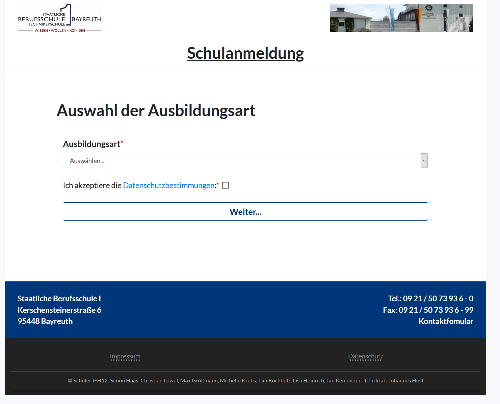Click the copyright credits line
The width and height of the screenshot is (500, 404).
(246, 380)
